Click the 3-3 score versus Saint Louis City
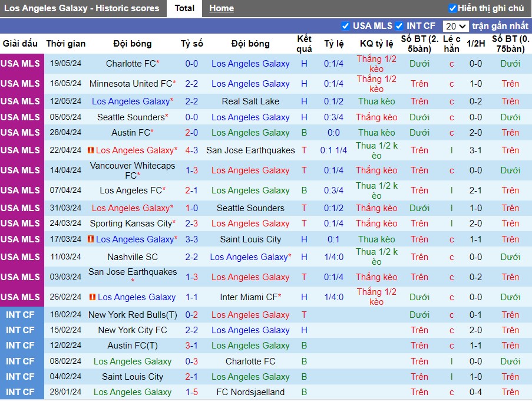The width and height of the screenshot is (532, 401). click(191, 239)
